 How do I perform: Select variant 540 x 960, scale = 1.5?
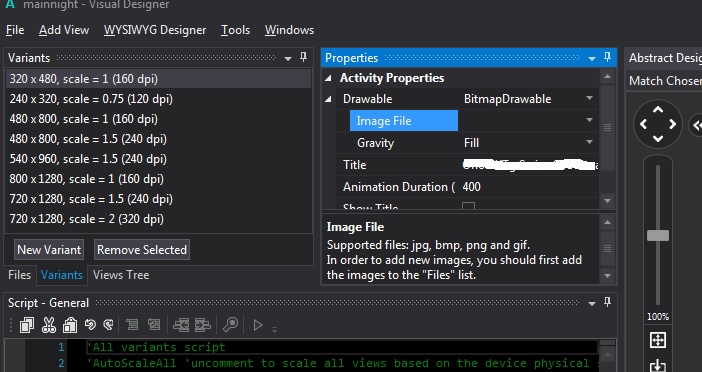[158, 159]
